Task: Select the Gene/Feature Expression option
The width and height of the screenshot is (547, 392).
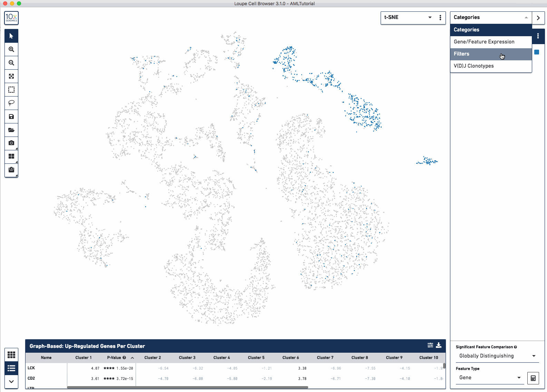Action: pos(491,42)
